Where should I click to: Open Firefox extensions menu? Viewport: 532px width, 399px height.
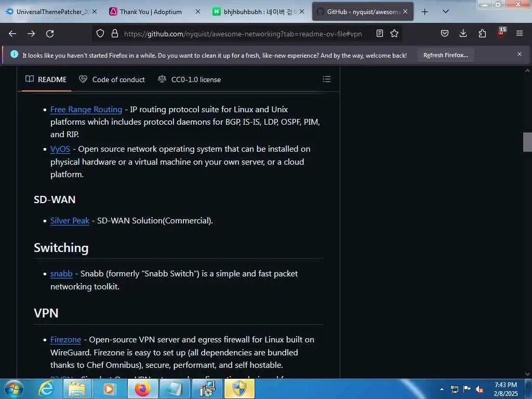coord(482,33)
